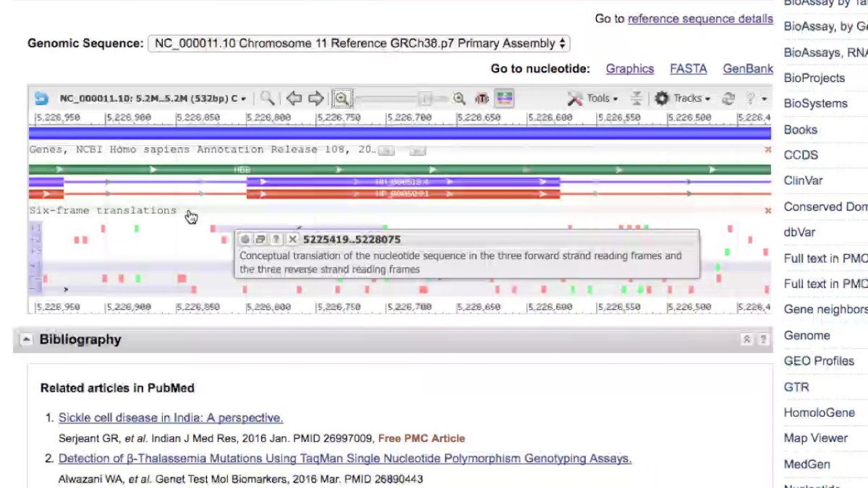Click the second Genes track title button
This screenshot has width=868, height=488.
pos(418,150)
